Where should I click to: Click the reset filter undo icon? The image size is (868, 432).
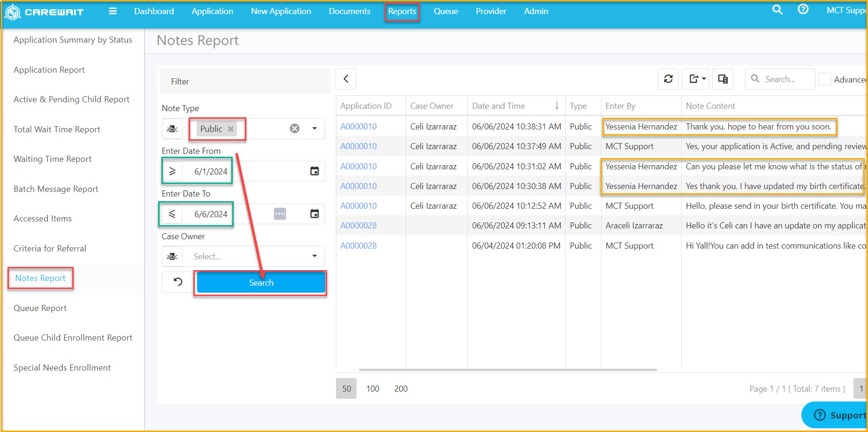click(178, 282)
